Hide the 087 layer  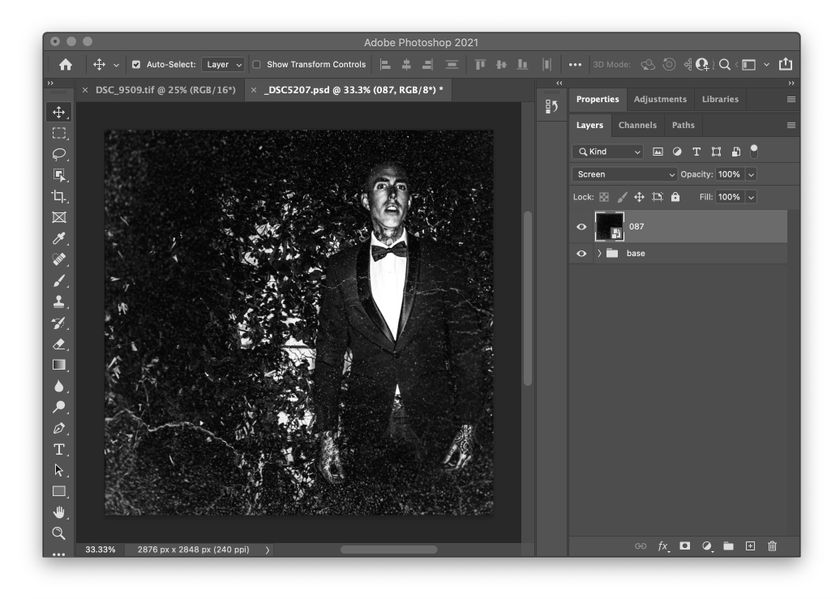581,227
